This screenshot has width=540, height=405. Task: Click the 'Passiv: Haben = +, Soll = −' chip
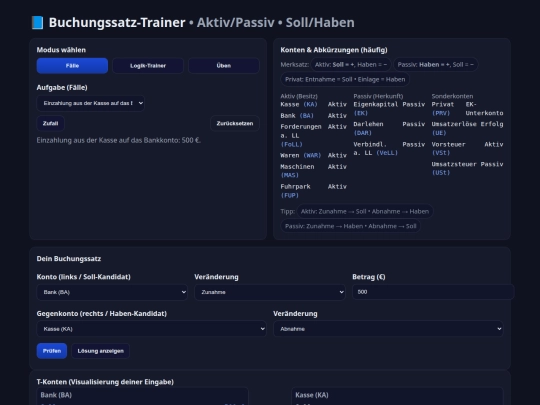click(436, 64)
